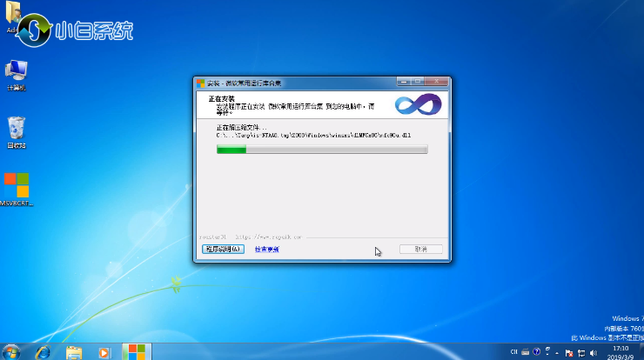The height and width of the screenshot is (360, 644).
Task: Open Windows Media Player taskbar icon
Action: [x=104, y=351]
